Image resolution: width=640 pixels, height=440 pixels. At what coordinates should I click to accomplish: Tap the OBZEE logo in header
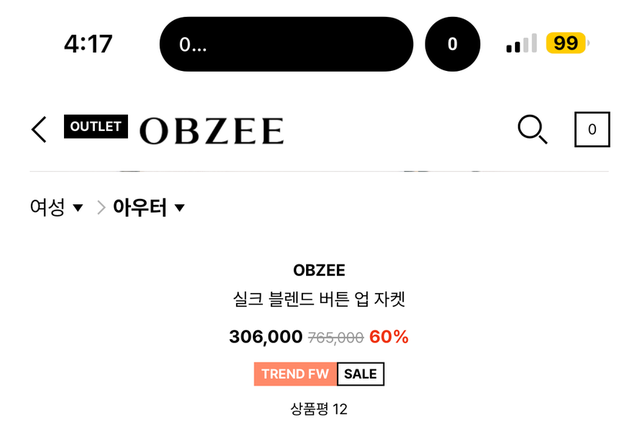[x=211, y=131]
